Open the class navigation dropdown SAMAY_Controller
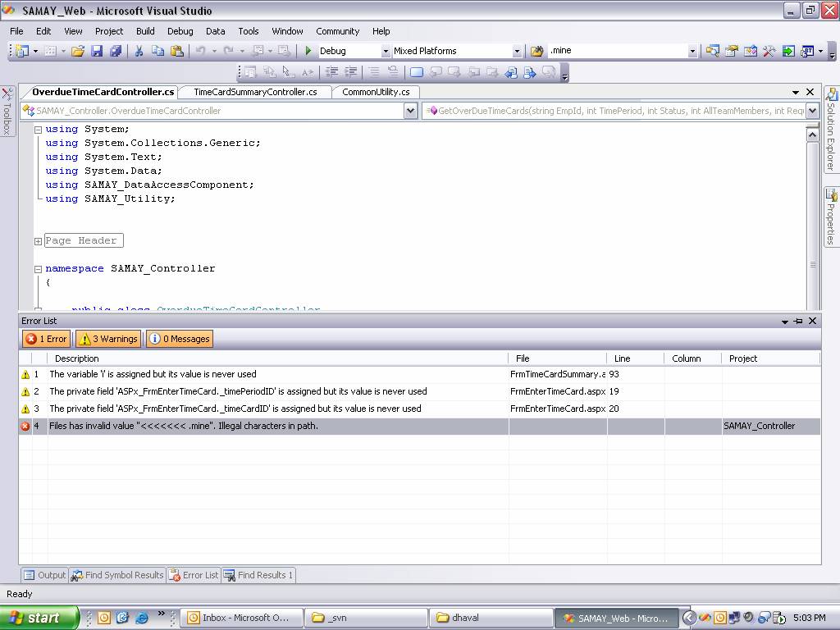 (x=410, y=111)
